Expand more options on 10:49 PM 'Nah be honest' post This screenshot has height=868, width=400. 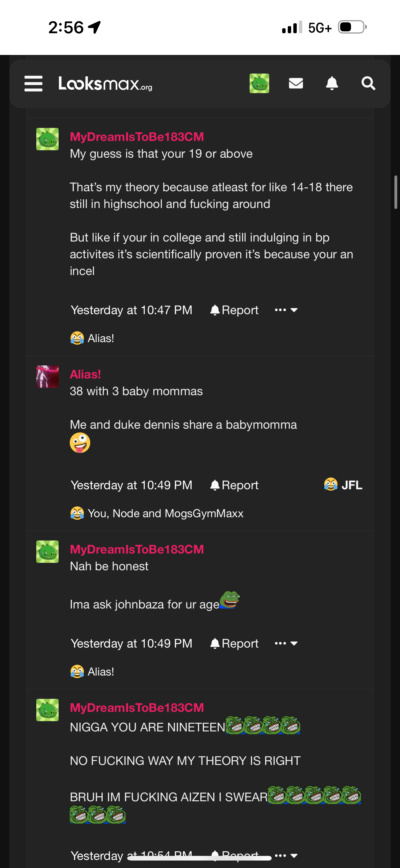(286, 644)
